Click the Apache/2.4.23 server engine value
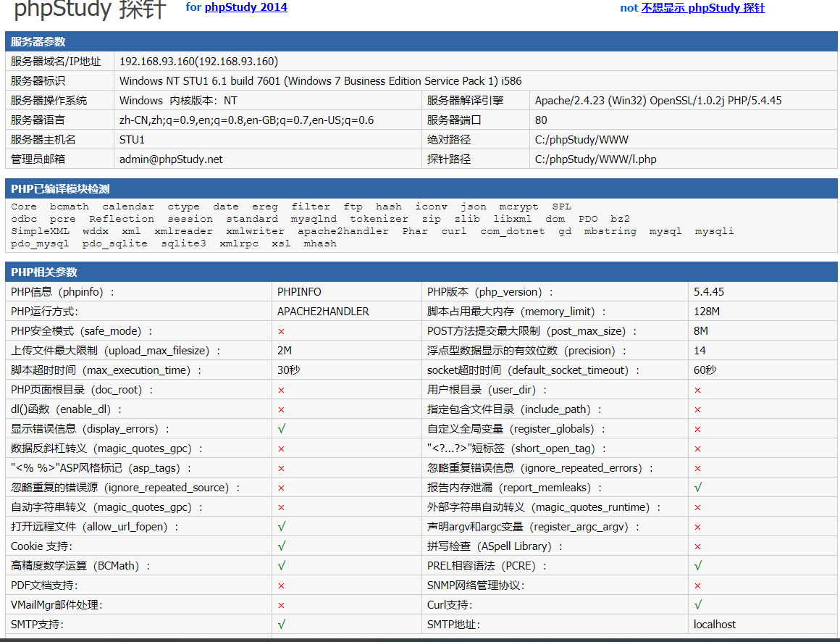This screenshot has height=642, width=840. [x=658, y=101]
